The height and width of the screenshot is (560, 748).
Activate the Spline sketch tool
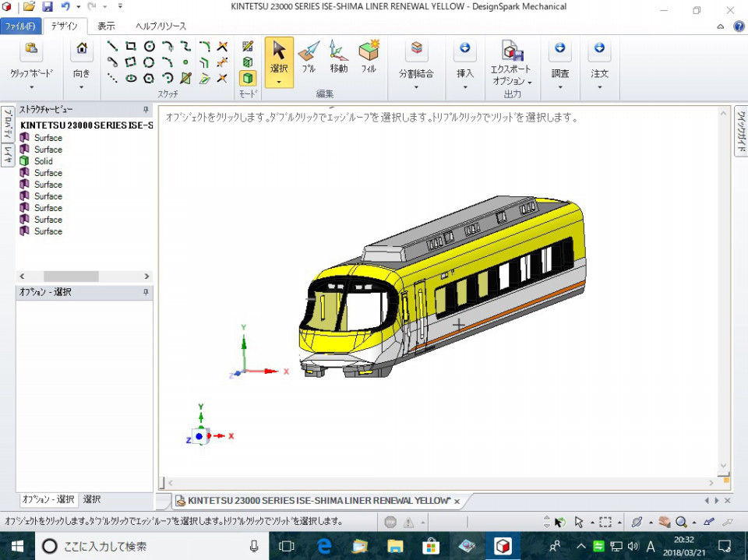[185, 46]
